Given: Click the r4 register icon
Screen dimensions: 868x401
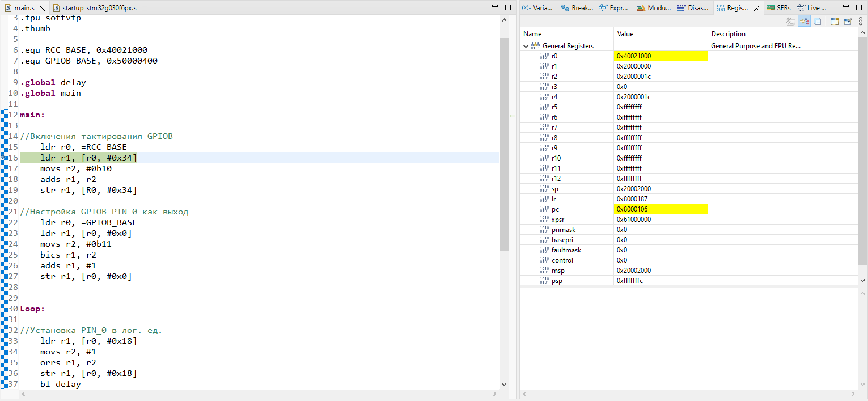Looking at the screenshot, I should coord(544,97).
